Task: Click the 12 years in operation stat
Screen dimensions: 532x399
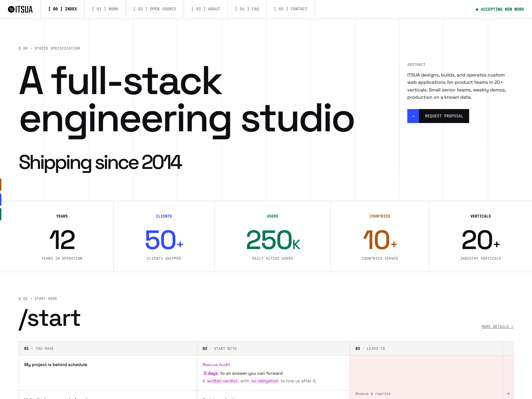Action: click(x=57, y=236)
